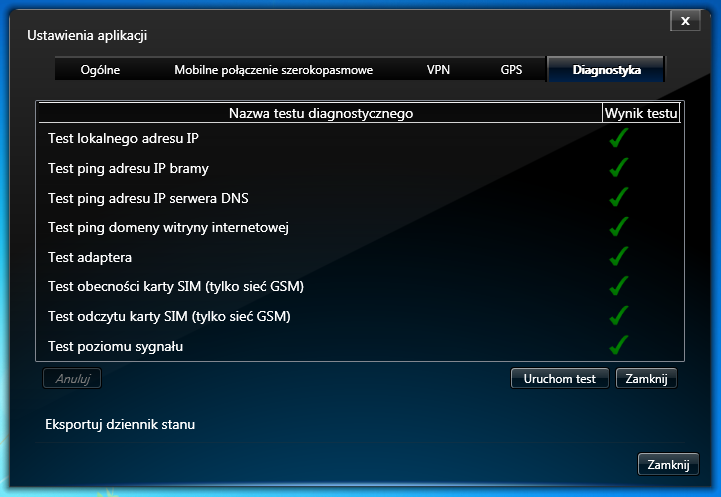The image size is (721, 497).
Task: Click the checkmark for SIM card read test
Action: coord(618,316)
